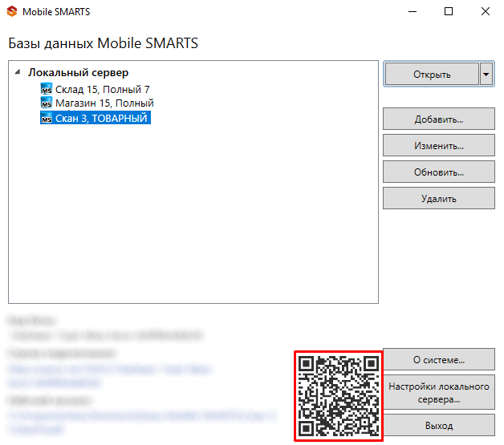Click the Выход button
Screen dimensions: 504x445
tap(439, 425)
